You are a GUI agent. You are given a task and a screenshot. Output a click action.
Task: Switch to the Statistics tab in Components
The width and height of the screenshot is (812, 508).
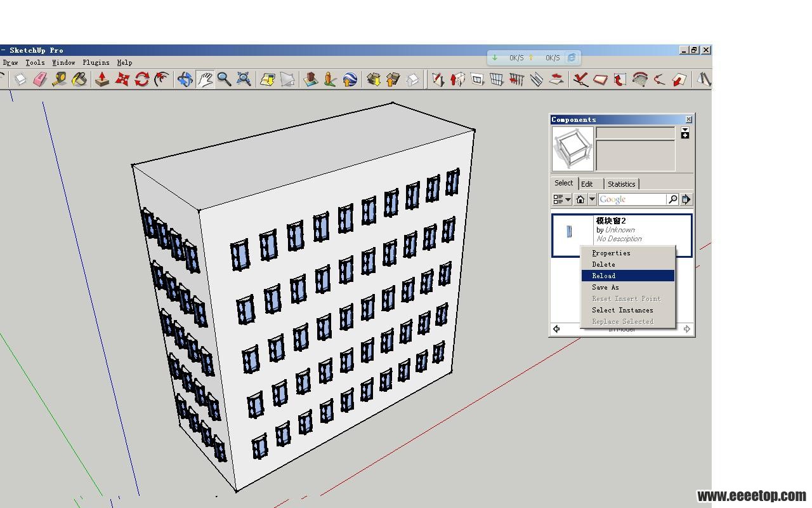coord(621,184)
